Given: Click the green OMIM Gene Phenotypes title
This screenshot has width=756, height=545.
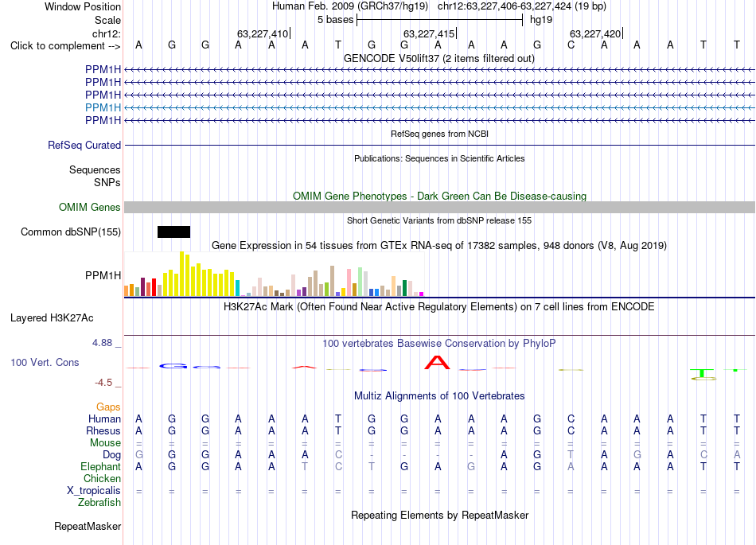Looking at the screenshot, I should (x=439, y=197).
